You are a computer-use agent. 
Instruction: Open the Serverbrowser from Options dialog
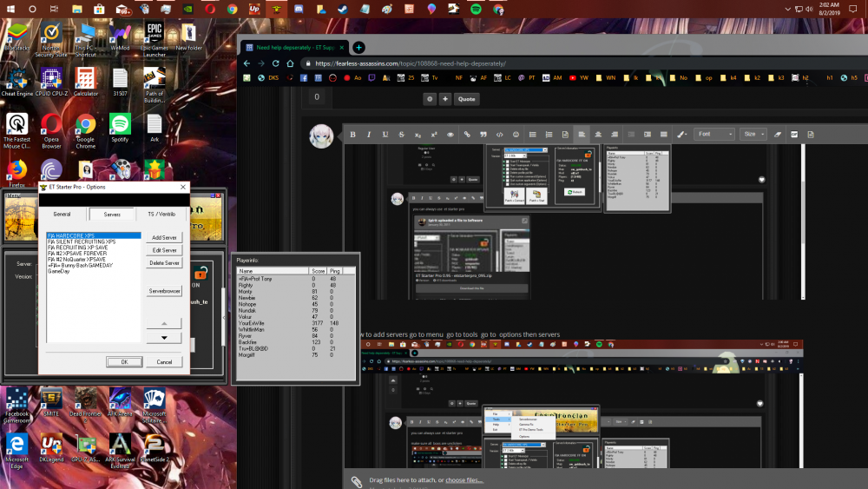click(x=164, y=291)
